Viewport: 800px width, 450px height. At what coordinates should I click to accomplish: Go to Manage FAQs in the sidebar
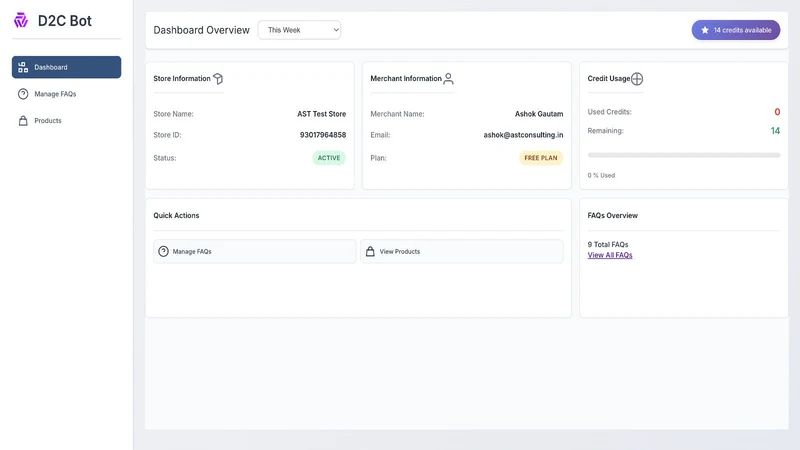point(66,94)
